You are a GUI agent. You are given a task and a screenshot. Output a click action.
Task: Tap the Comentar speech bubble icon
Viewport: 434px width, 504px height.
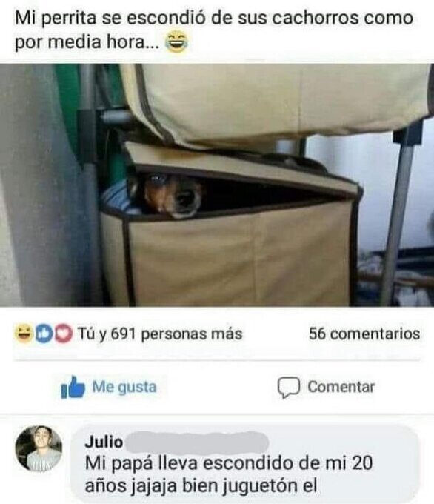tap(289, 388)
